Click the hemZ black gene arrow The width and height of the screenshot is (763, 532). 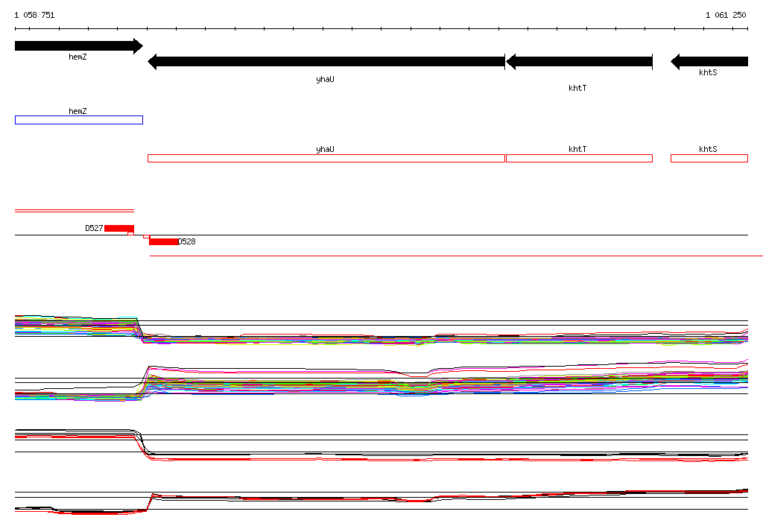tap(79, 45)
